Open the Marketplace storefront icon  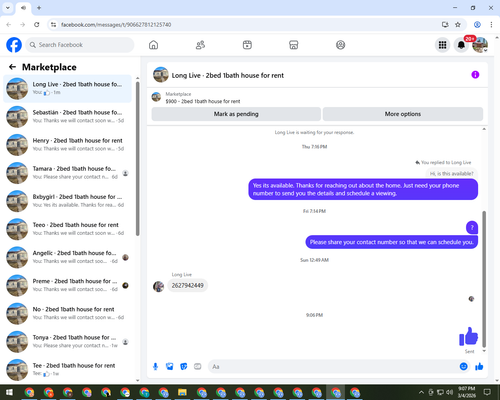point(293,45)
